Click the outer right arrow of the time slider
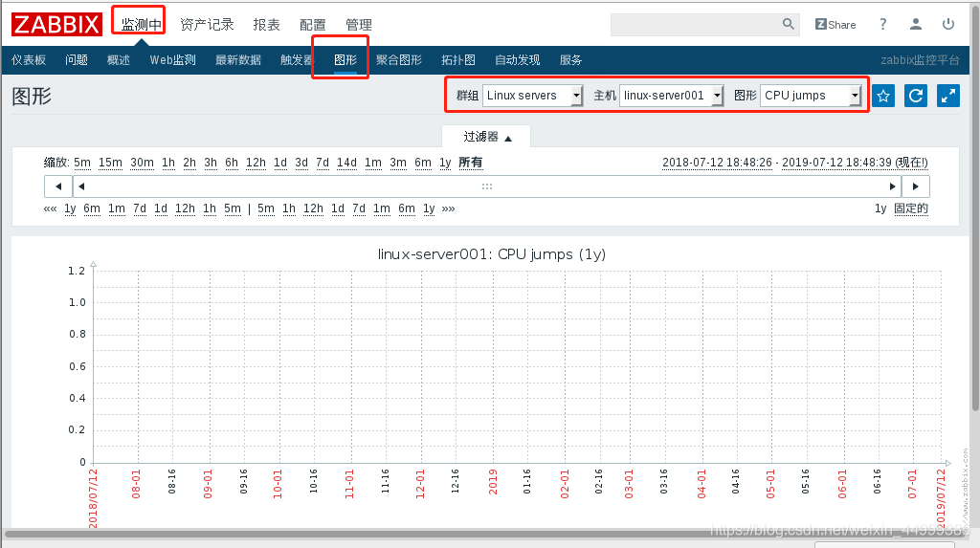 tap(916, 186)
